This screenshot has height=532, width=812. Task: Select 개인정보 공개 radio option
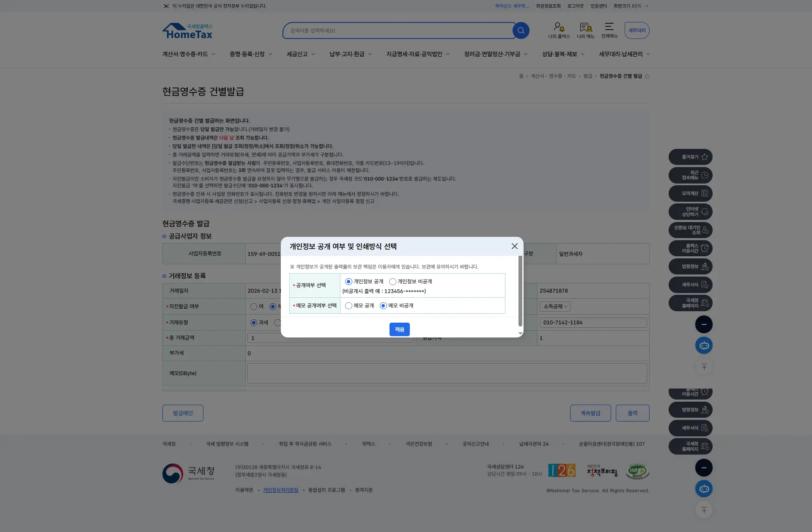point(348,282)
